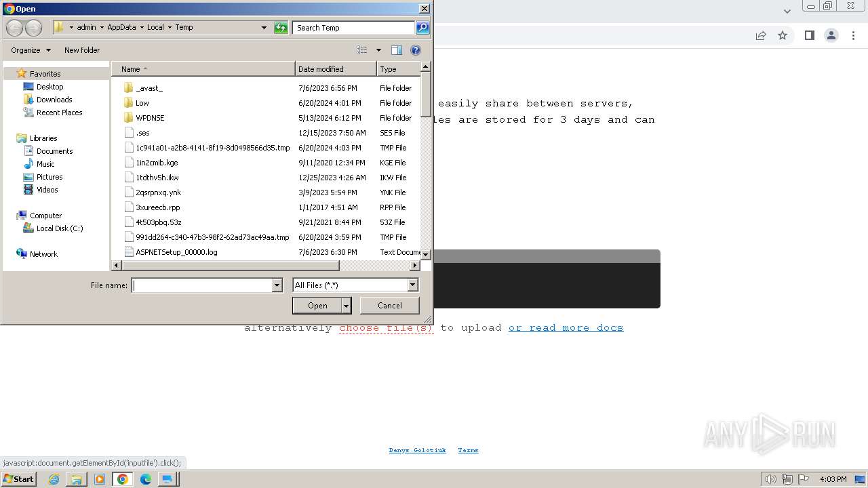Click the green refresh button beside address bar
Image resolution: width=868 pixels, height=488 pixels.
281,28
